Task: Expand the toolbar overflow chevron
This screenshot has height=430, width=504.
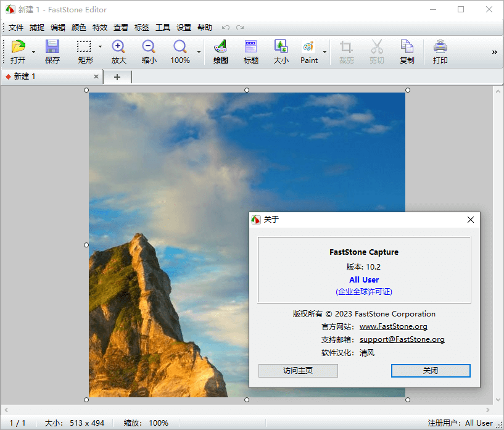Action: [494, 52]
